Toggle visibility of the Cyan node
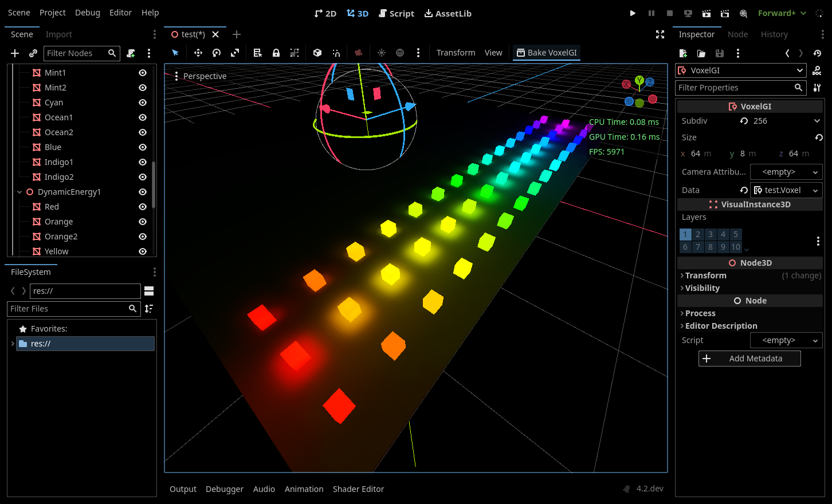This screenshot has width=832, height=504. pos(142,103)
